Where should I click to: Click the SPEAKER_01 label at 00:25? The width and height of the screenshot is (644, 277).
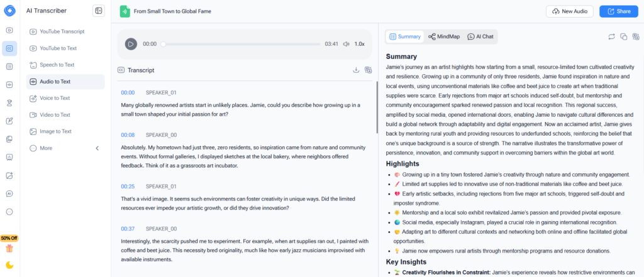point(161,187)
